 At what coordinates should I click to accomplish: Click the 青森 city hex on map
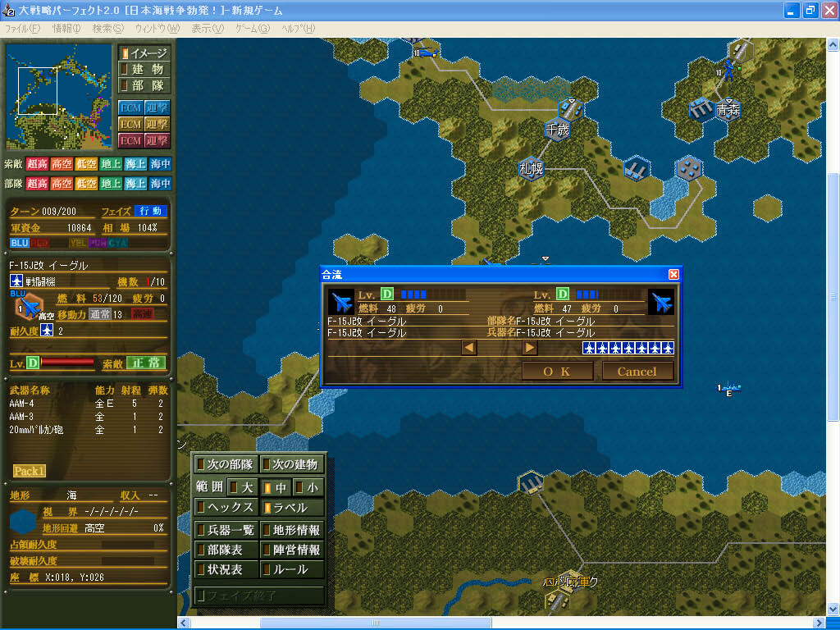pos(728,110)
